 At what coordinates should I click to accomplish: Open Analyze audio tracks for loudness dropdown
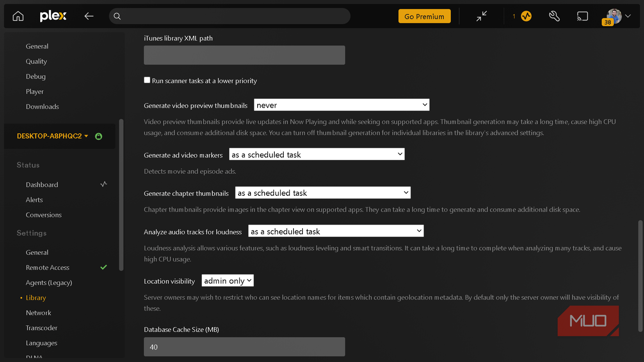tap(336, 231)
